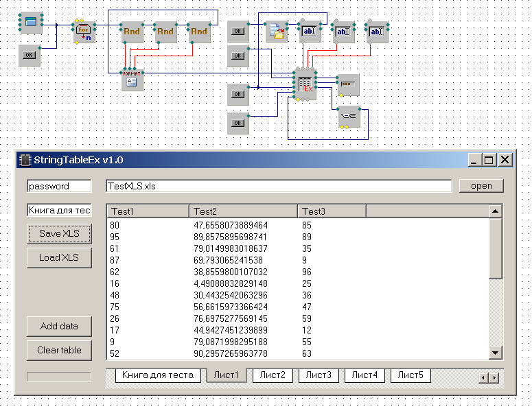Viewport: 532px width, 411px height.
Task: Click the Test3 column header
Action: (332, 211)
